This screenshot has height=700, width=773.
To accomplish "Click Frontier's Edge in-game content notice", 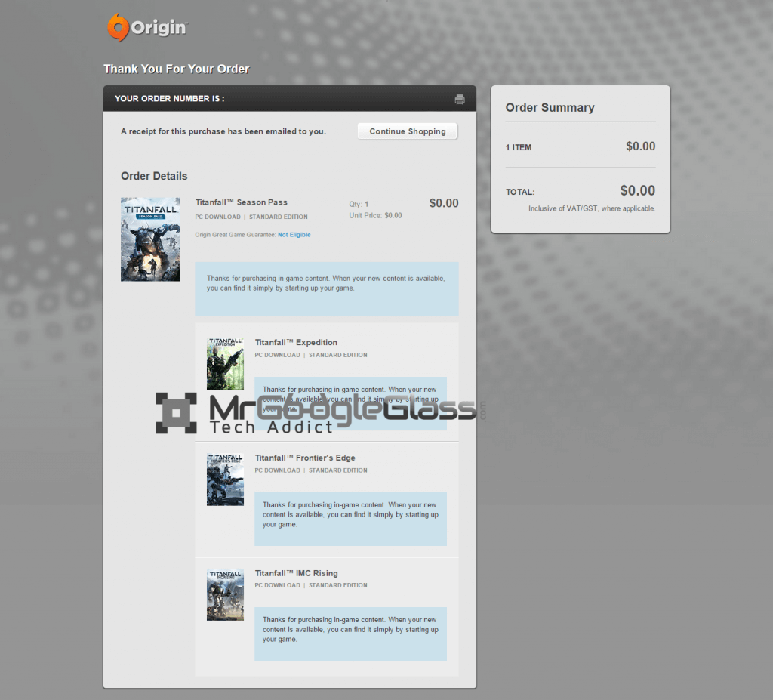I will [x=350, y=519].
